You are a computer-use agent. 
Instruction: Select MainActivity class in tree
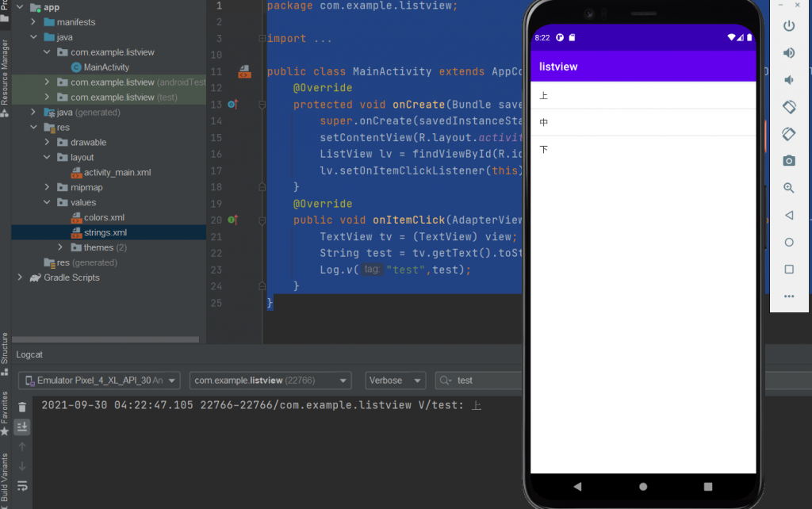(106, 67)
